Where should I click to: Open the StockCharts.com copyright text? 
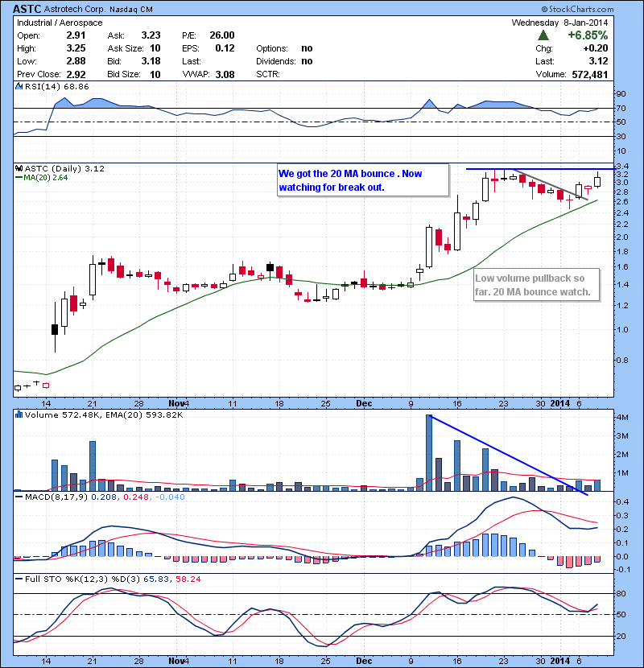point(577,9)
